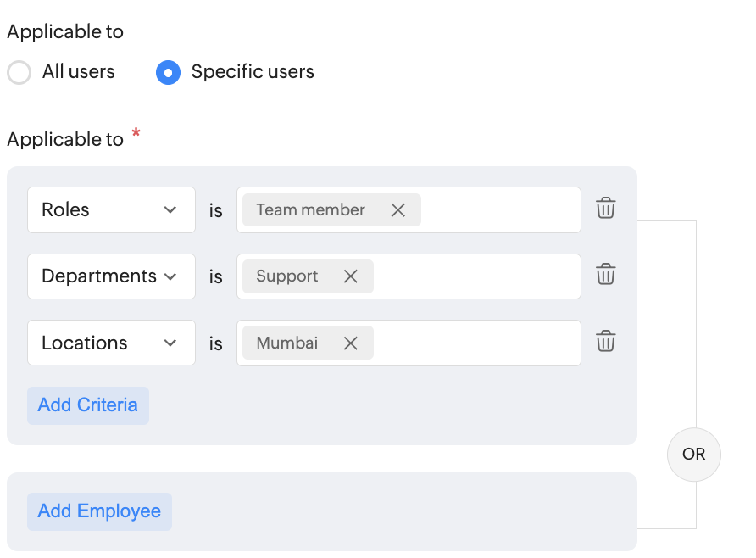Image resolution: width=756 pixels, height=558 pixels.
Task: Delete the Locations criteria row
Action: coord(606,341)
